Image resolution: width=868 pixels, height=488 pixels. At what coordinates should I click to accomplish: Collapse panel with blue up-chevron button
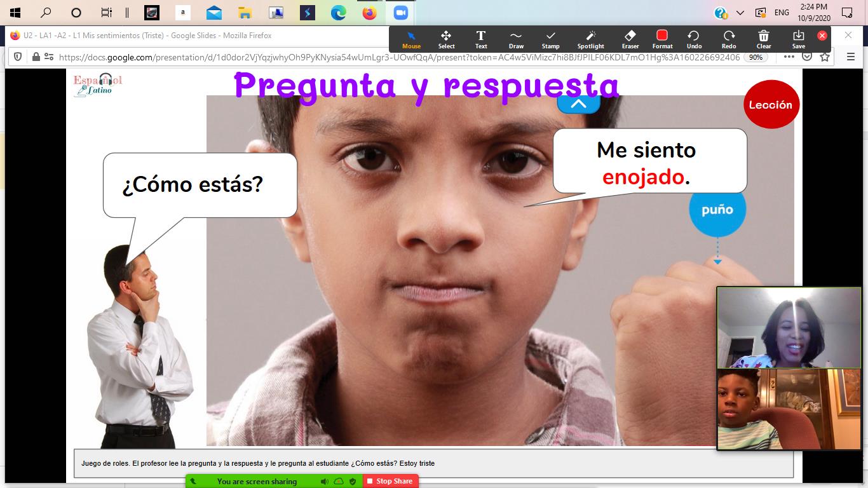coord(578,104)
